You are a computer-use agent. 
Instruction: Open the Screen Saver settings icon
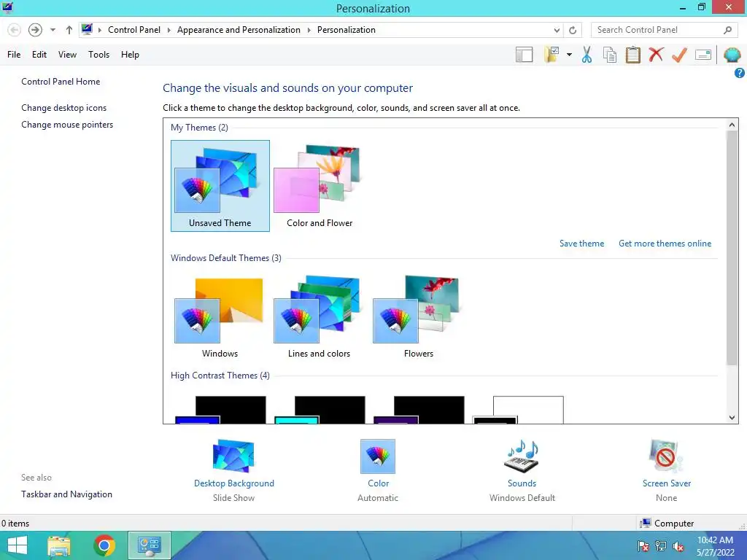(x=666, y=456)
